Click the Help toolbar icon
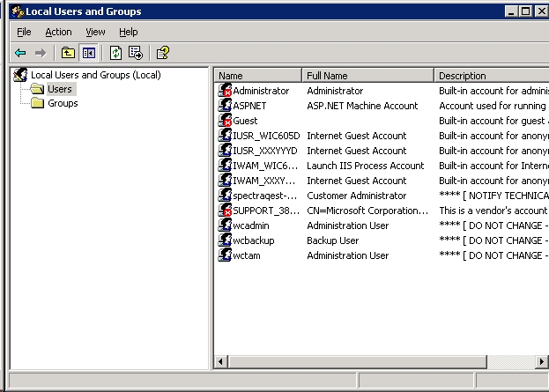 coord(162,53)
